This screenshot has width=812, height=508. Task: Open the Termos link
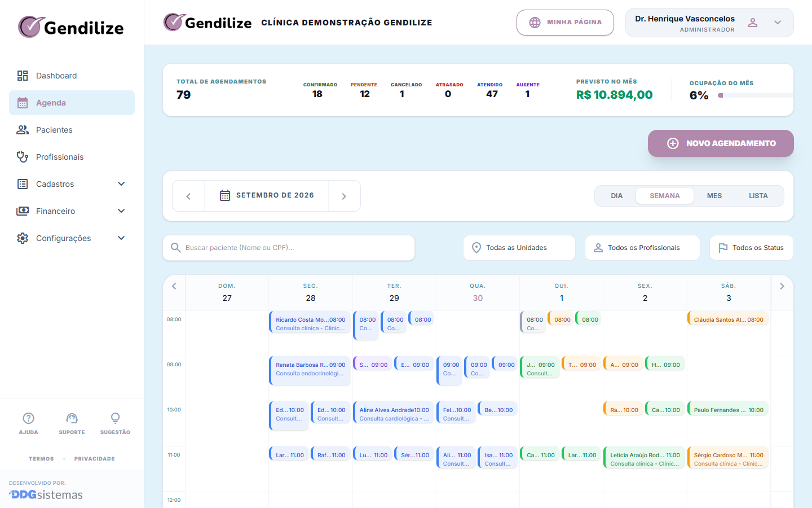(41, 459)
